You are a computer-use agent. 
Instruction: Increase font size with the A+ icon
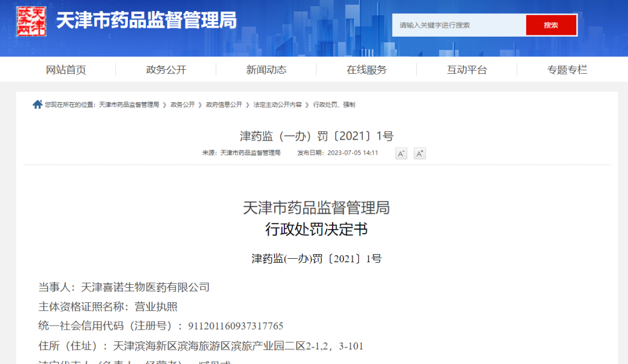click(x=419, y=154)
